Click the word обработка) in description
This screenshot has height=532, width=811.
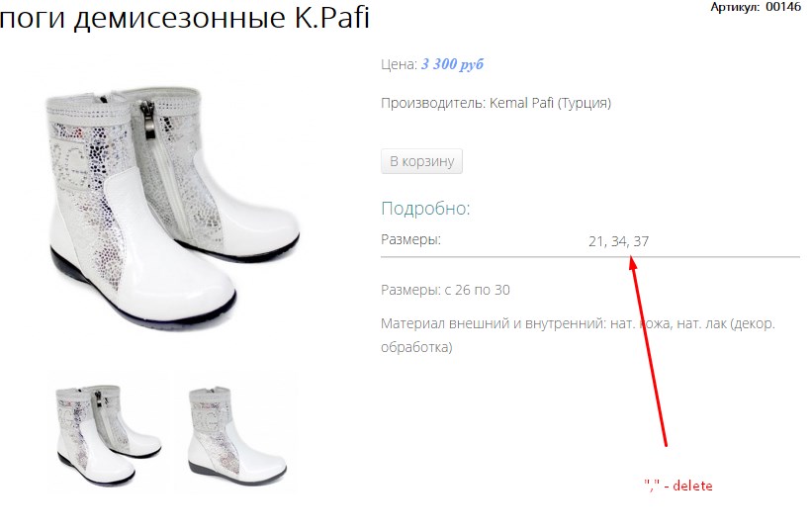tap(416, 347)
